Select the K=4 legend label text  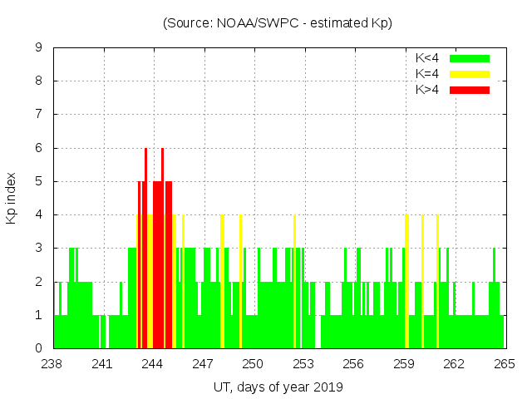click(x=428, y=74)
